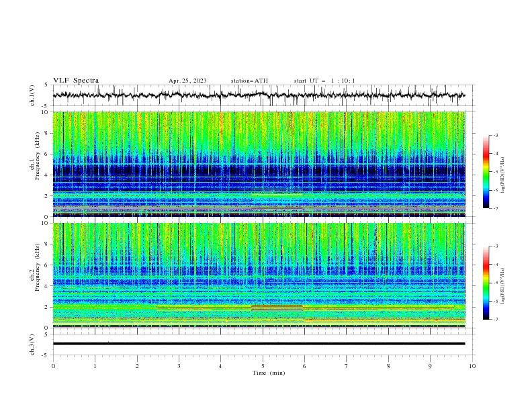The width and height of the screenshot is (532, 411).
Task: Click the flat ch.3 voltage trace
Action: tap(259, 344)
